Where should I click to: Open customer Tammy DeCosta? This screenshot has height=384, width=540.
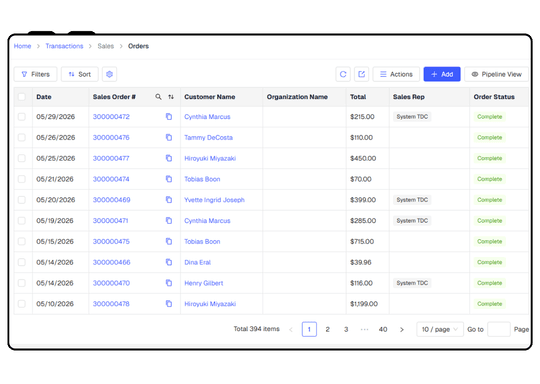pyautogui.click(x=208, y=137)
